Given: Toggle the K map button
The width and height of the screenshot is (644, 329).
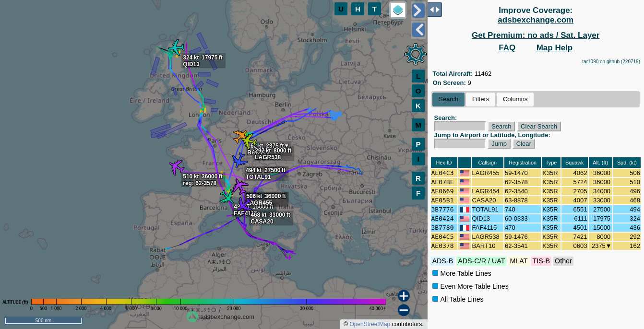Looking at the screenshot, I should click(418, 106).
